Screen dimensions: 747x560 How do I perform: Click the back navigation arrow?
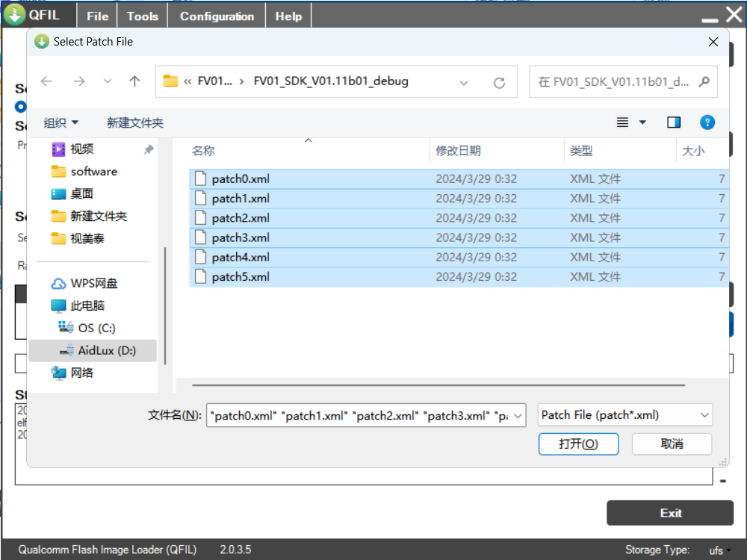point(46,81)
